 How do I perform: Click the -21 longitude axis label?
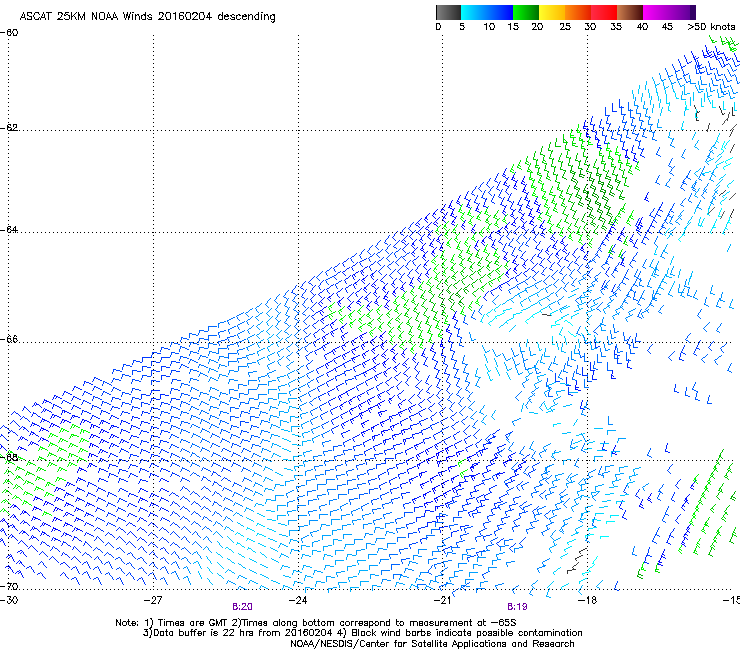click(443, 600)
